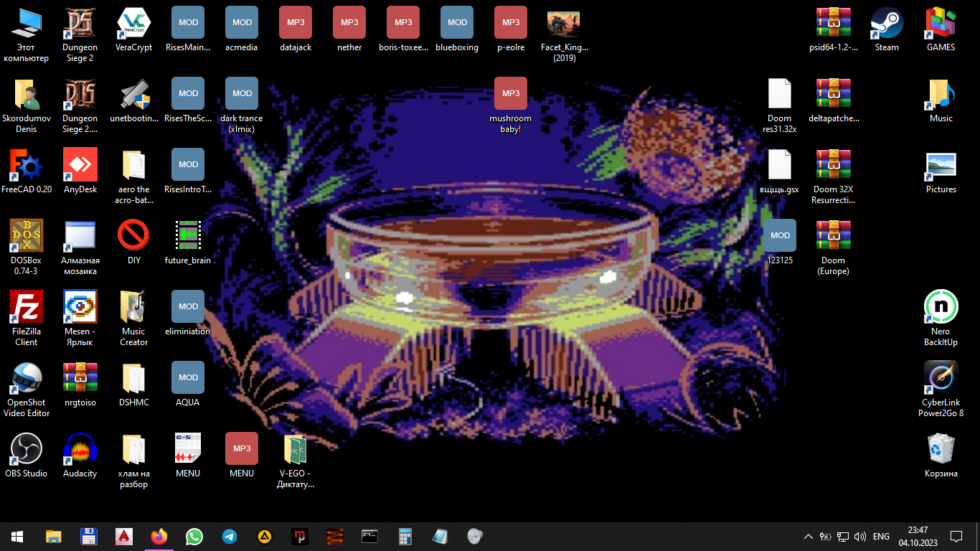Open Calculator from the taskbar

405,537
